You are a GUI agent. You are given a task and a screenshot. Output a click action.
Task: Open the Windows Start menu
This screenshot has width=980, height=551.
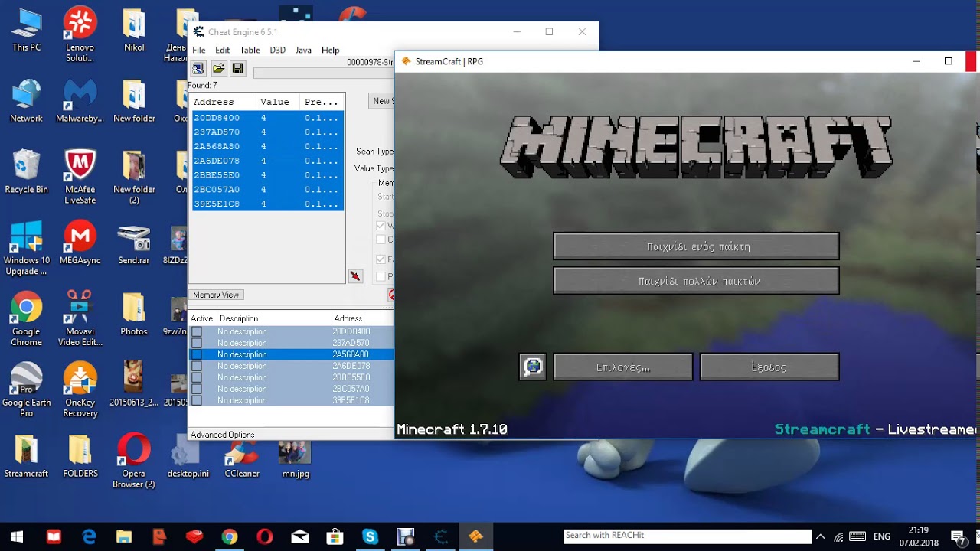click(x=18, y=536)
